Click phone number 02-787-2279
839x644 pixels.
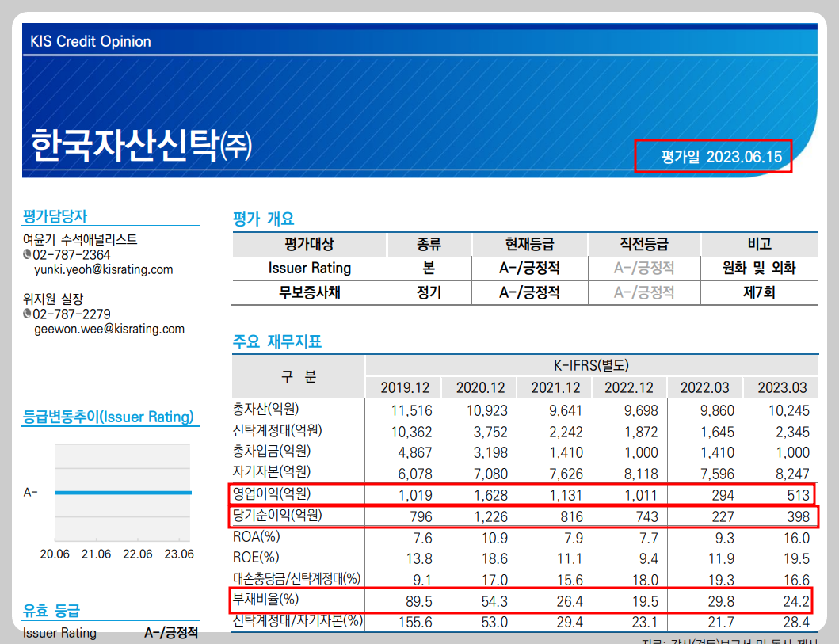pyautogui.click(x=71, y=314)
